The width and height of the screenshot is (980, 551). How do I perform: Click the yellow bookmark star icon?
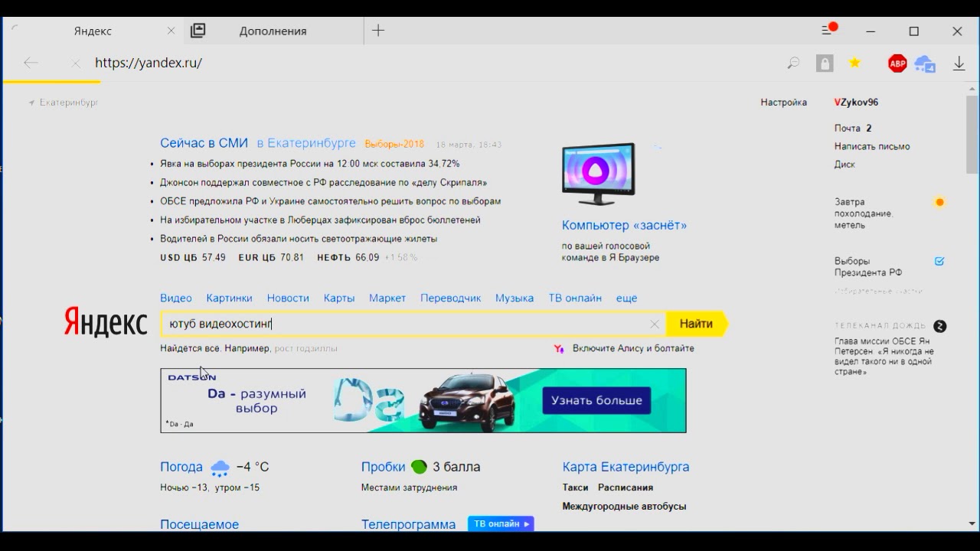point(855,64)
